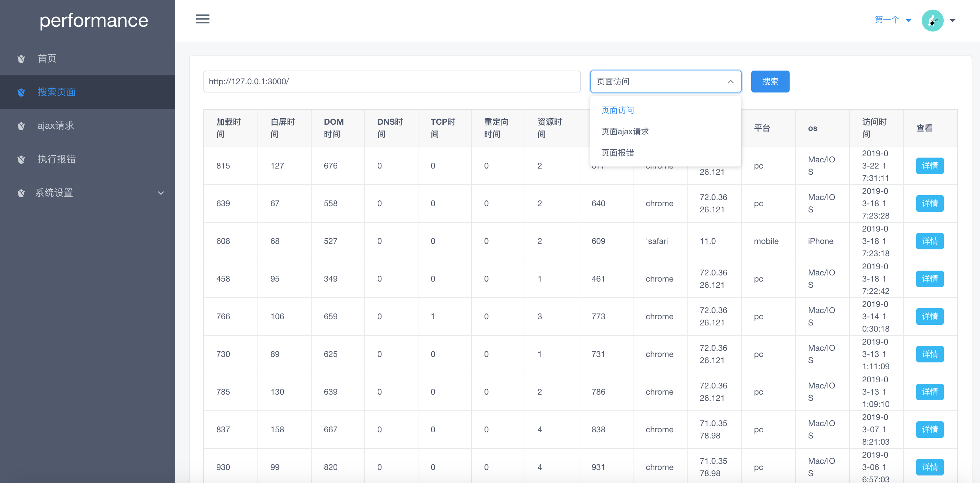The image size is (980, 483).
Task: Open 详情 for the 639 load-time row
Action: pos(929,203)
